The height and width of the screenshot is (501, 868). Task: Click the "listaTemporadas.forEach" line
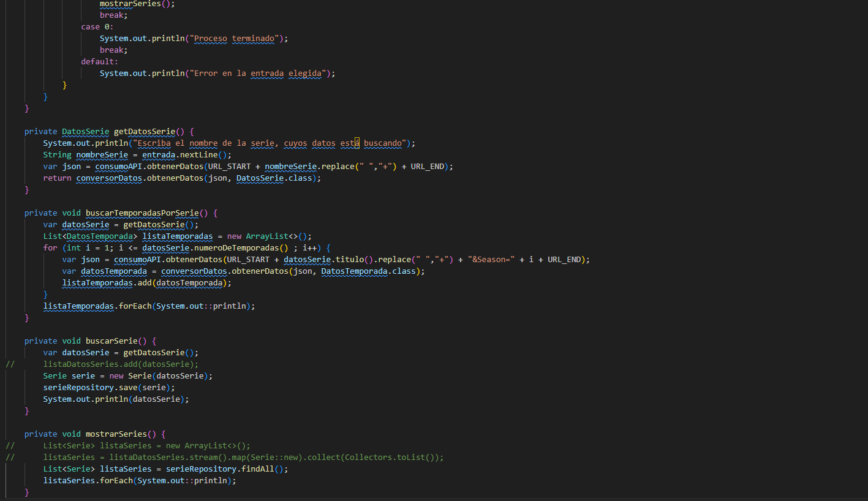(149, 306)
